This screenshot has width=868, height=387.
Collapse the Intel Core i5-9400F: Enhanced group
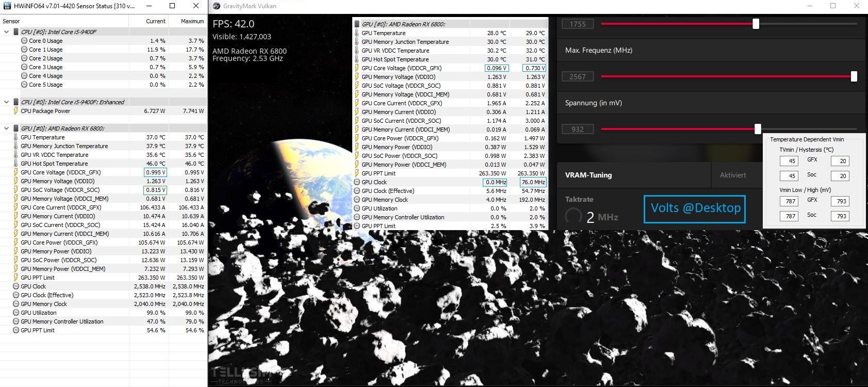(x=6, y=102)
